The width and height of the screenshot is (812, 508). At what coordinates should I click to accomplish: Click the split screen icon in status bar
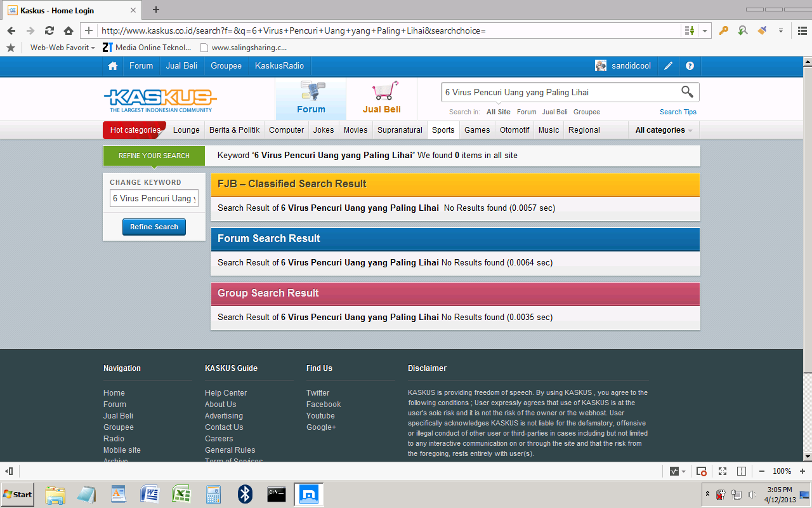(x=742, y=471)
